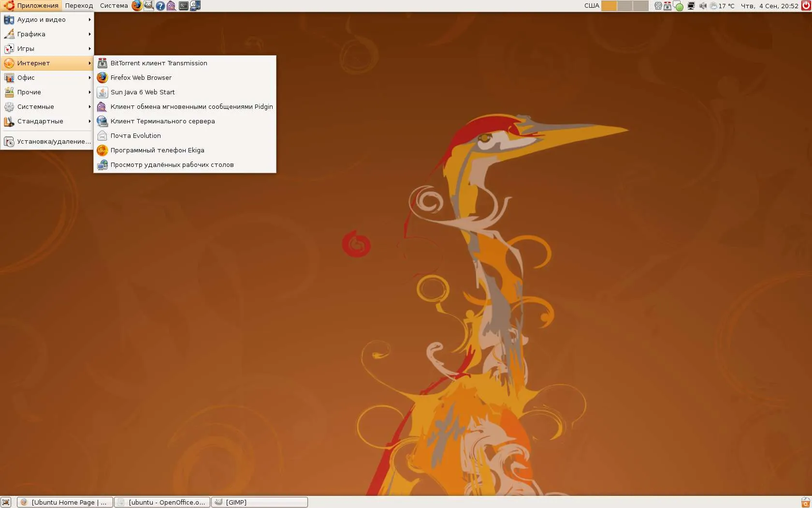Click the США keyboard layout indicator
The height and width of the screenshot is (508, 812).
592,6
